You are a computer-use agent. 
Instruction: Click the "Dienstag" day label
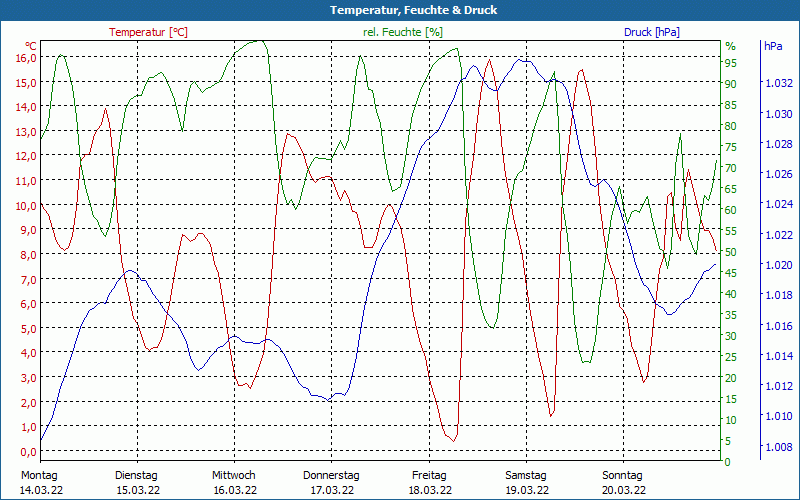tap(136, 476)
